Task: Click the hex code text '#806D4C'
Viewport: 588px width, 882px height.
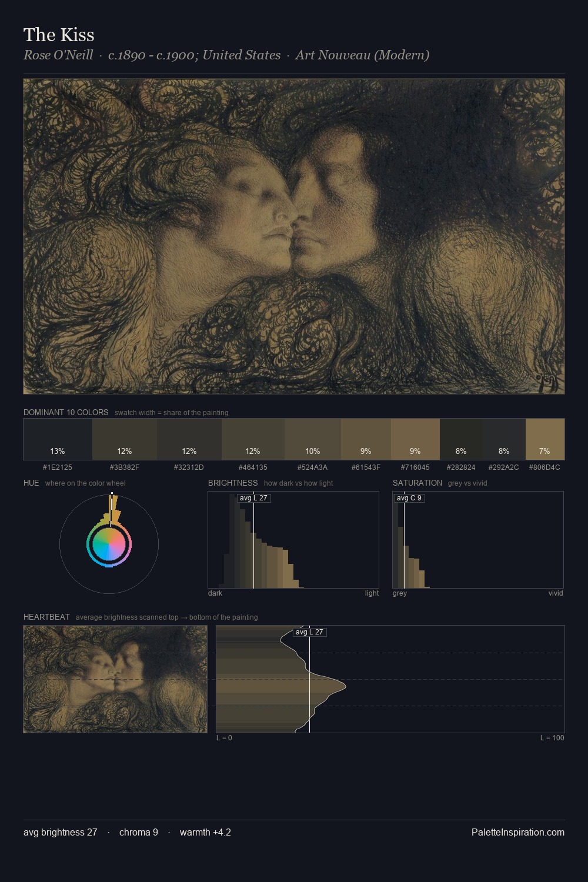Action: click(x=544, y=467)
